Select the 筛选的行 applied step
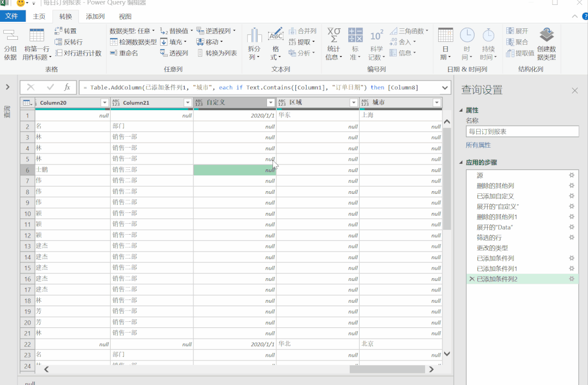 point(489,237)
